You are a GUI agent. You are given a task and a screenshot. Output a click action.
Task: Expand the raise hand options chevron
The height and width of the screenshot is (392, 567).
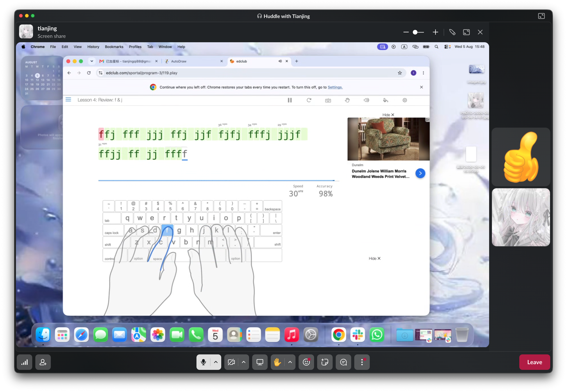(x=290, y=362)
